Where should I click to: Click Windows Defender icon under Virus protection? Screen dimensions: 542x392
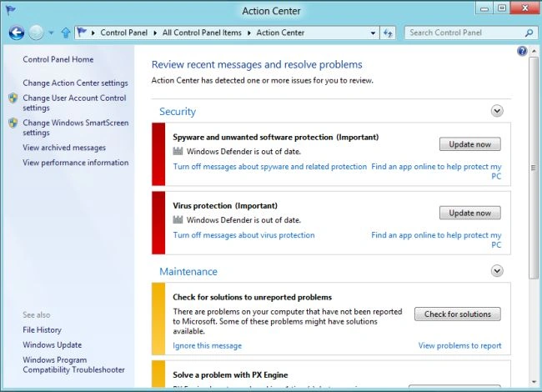pos(178,219)
